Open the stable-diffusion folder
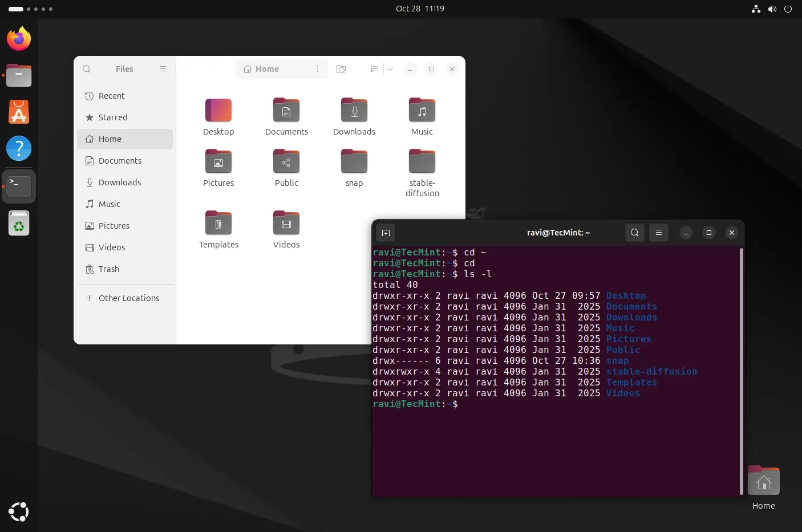Image resolution: width=802 pixels, height=532 pixels. tap(422, 163)
